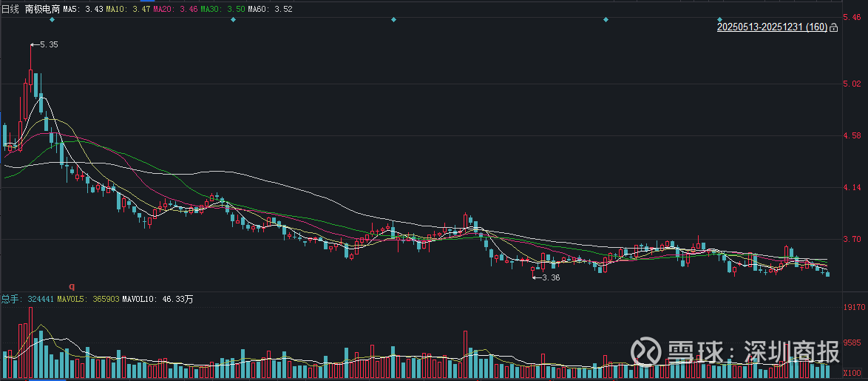Open the 20250513-20251231 date range link
This screenshot has height=381, width=868.
[772, 27]
